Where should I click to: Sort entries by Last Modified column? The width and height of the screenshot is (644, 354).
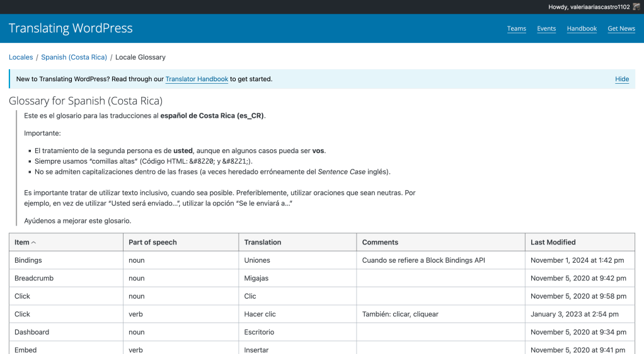[553, 243]
